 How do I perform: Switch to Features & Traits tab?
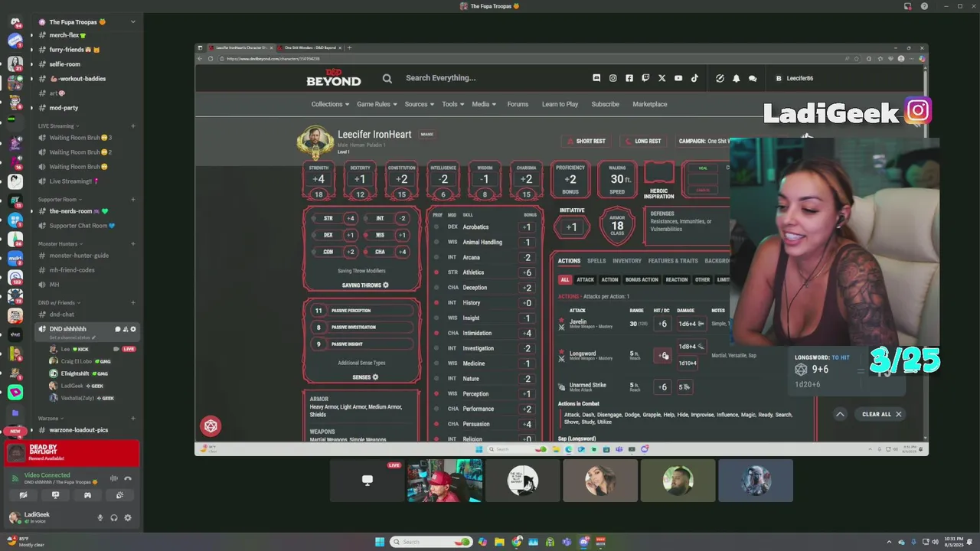tap(673, 261)
